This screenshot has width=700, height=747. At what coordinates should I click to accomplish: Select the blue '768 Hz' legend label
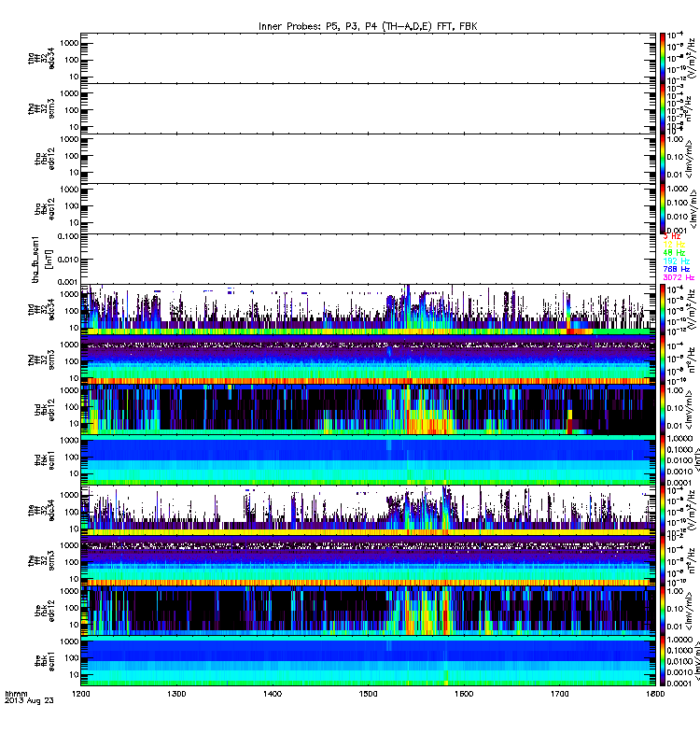point(676,269)
